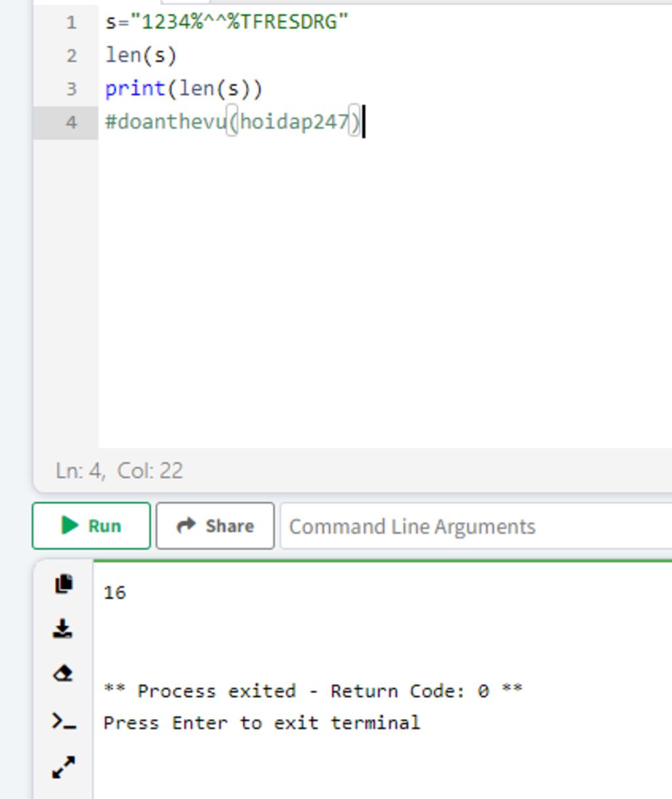Screen dimensions: 672x799
Task: Place cursor in #doanthevu comment
Action: tap(233, 122)
